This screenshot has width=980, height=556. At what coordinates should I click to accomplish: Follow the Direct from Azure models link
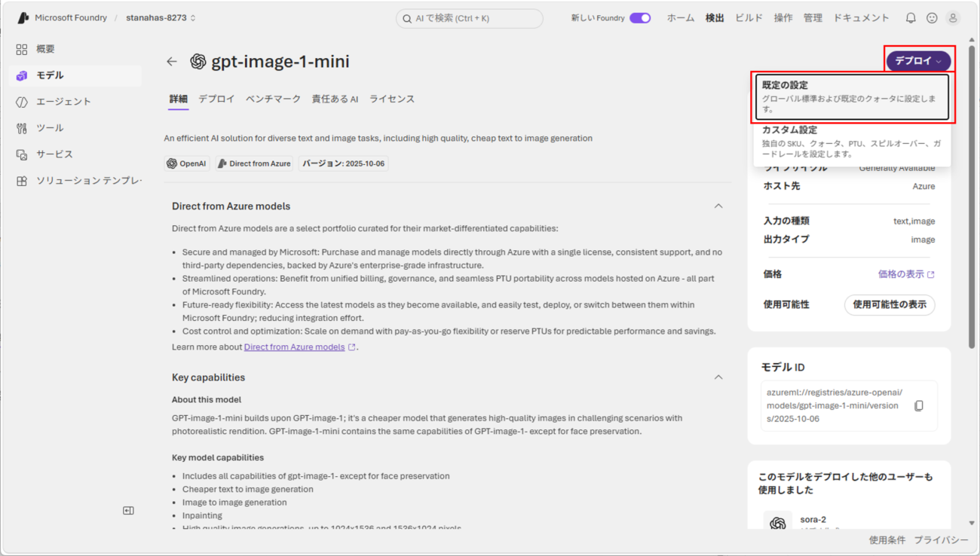coord(294,347)
